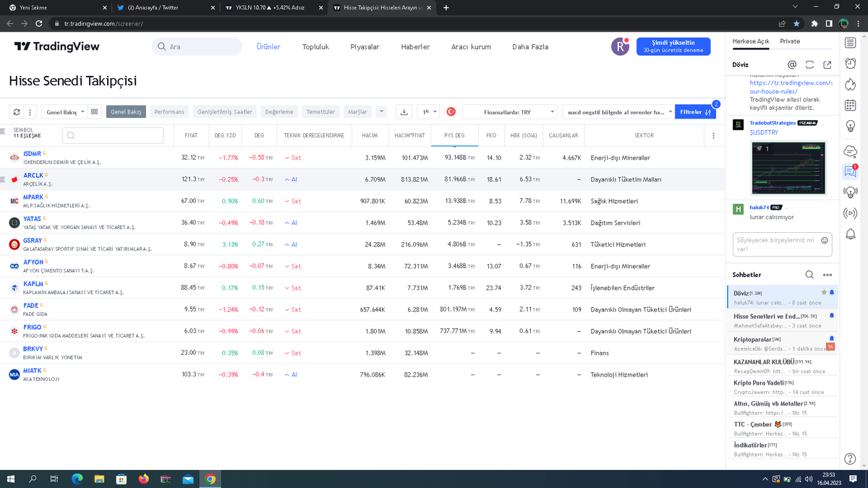Open the Haberler menu
Viewport: 868px width, 488px height.
click(x=415, y=47)
